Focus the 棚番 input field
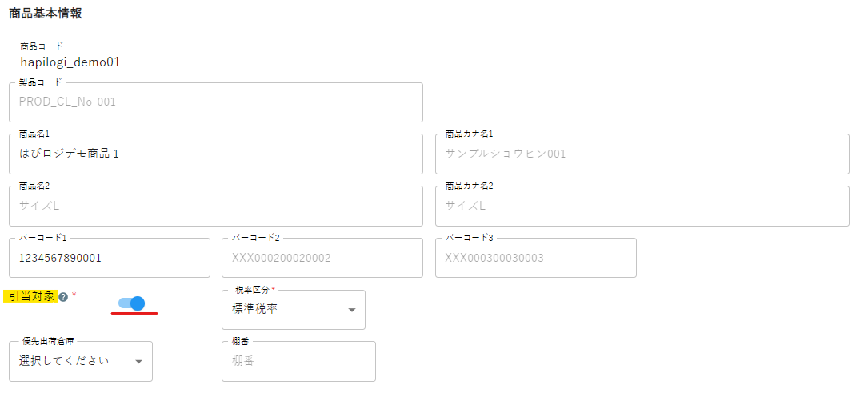 (x=298, y=361)
